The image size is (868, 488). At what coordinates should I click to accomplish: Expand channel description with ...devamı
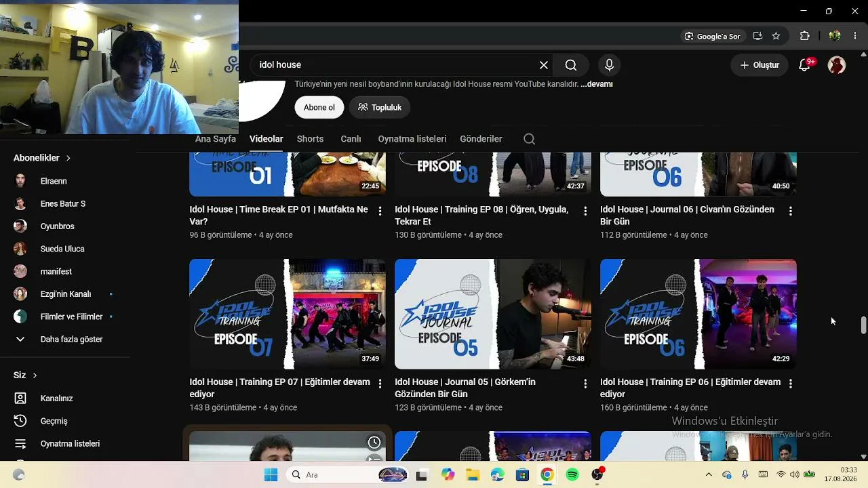597,84
